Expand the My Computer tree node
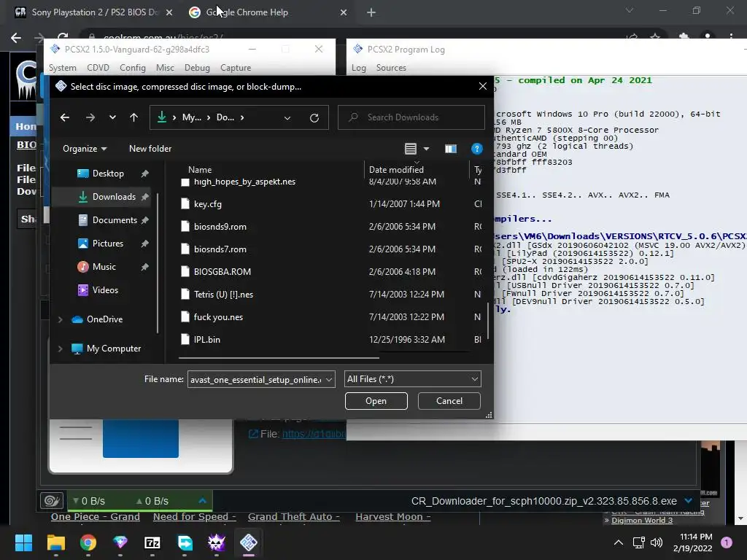The width and height of the screenshot is (747, 560). (61, 349)
